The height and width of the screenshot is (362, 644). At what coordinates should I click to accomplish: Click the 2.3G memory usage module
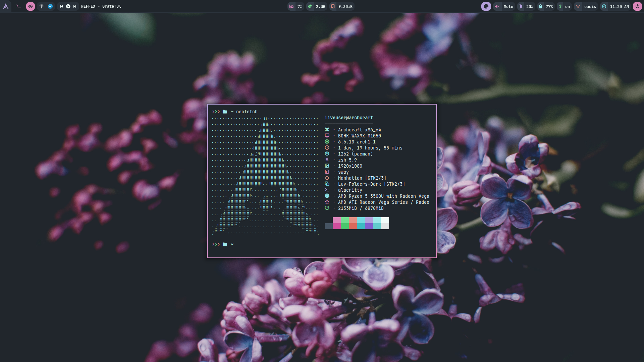(317, 6)
